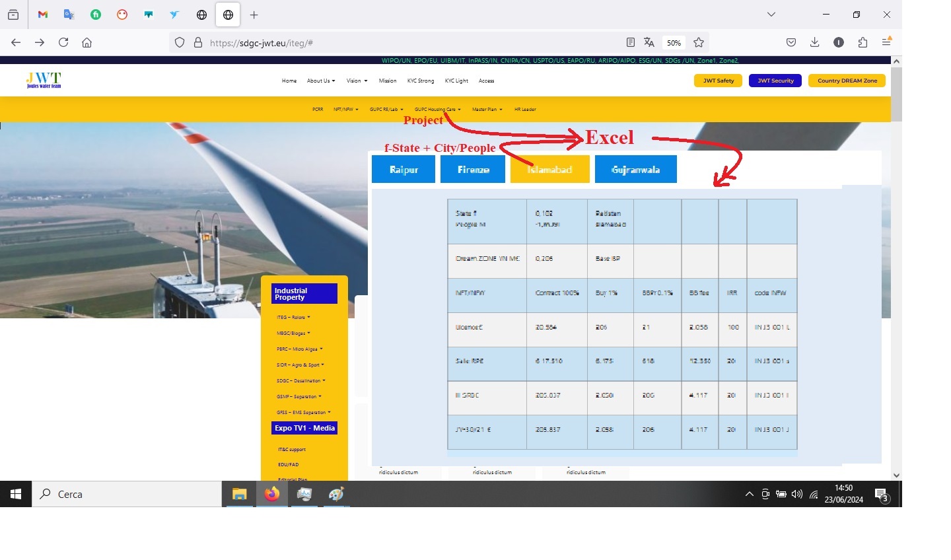Expand MBGC/Biogas sidebar item
The height and width of the screenshot is (560, 951).
coord(293,333)
